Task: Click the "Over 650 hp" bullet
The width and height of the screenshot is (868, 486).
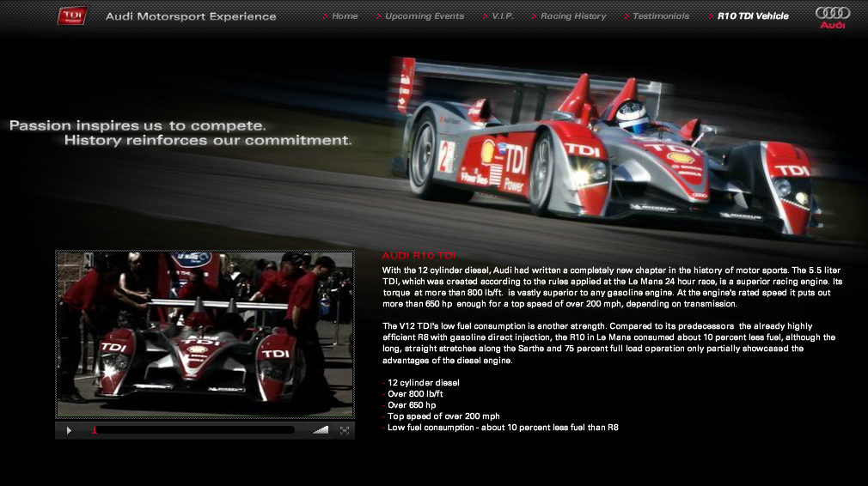Action: pyautogui.click(x=412, y=404)
